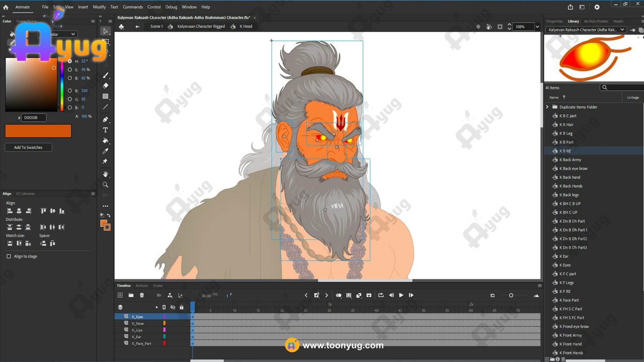Click the Add To Swatches button
Image resolution: width=644 pixels, height=362 pixels.
tap(28, 147)
